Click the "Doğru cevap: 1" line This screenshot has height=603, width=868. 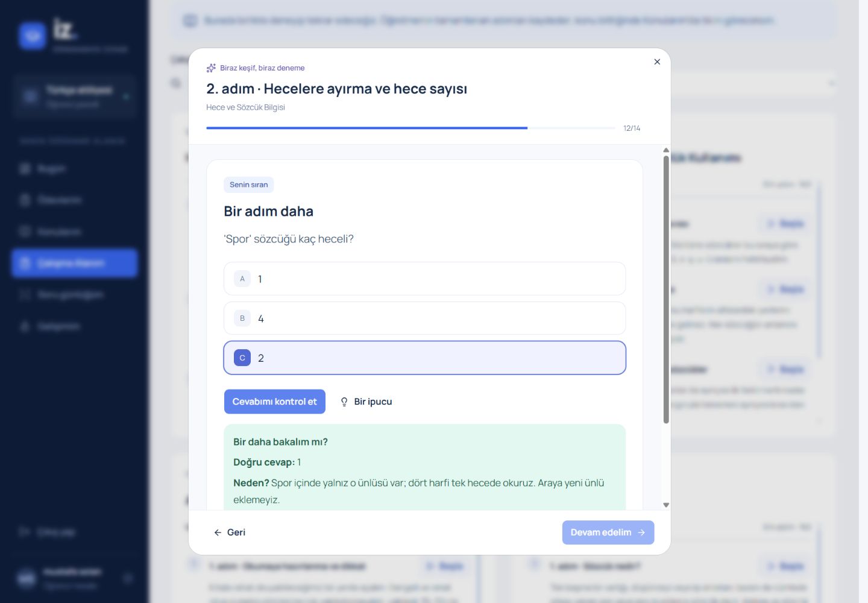(x=267, y=463)
